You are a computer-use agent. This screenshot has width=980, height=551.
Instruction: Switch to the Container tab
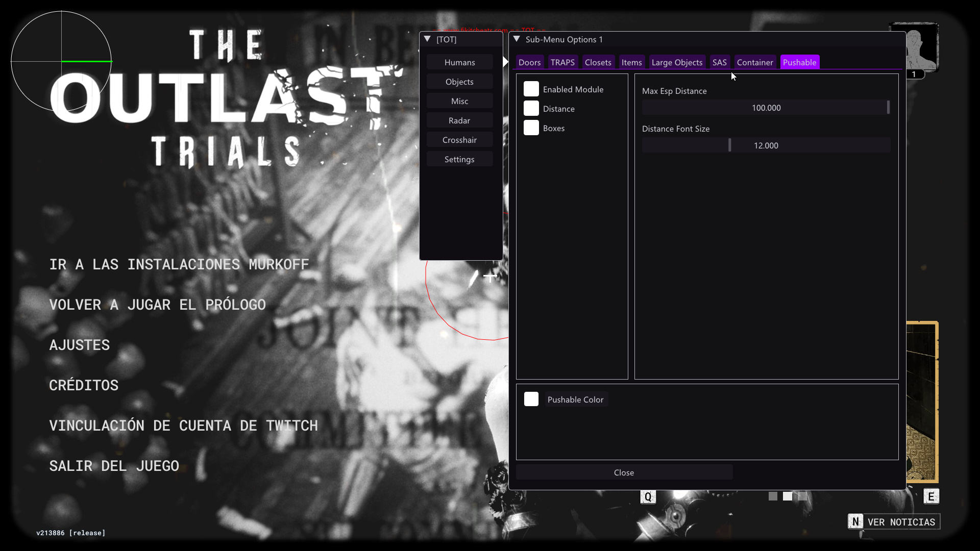755,62
